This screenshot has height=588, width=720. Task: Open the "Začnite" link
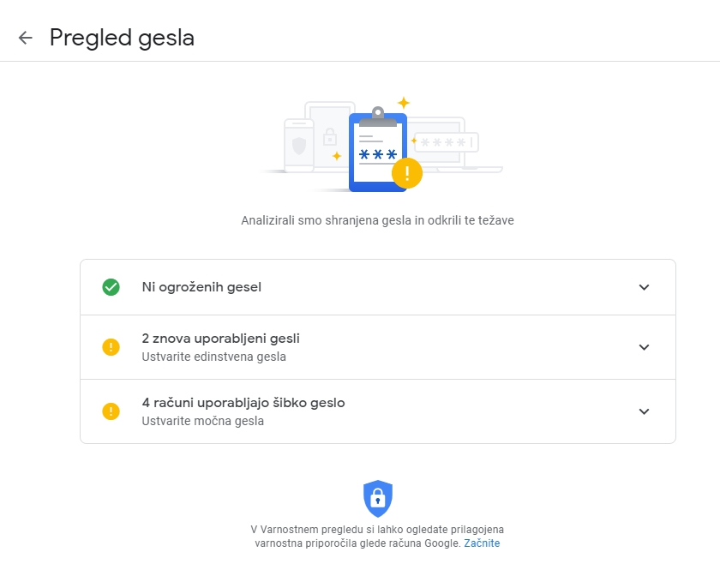(x=482, y=543)
